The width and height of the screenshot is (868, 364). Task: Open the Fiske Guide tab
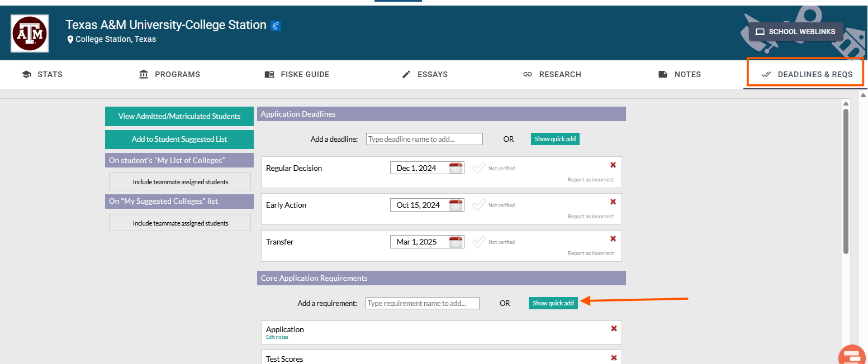click(297, 74)
